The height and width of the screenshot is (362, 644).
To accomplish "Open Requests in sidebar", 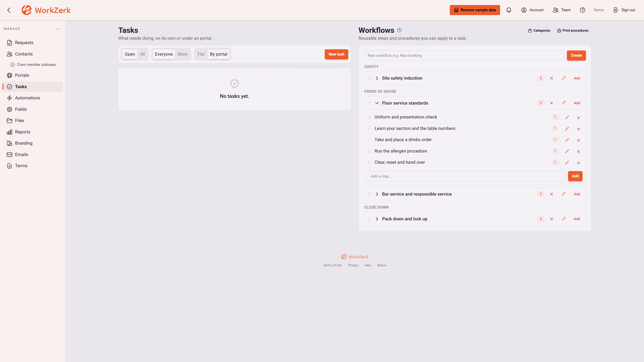I will 33,43.
